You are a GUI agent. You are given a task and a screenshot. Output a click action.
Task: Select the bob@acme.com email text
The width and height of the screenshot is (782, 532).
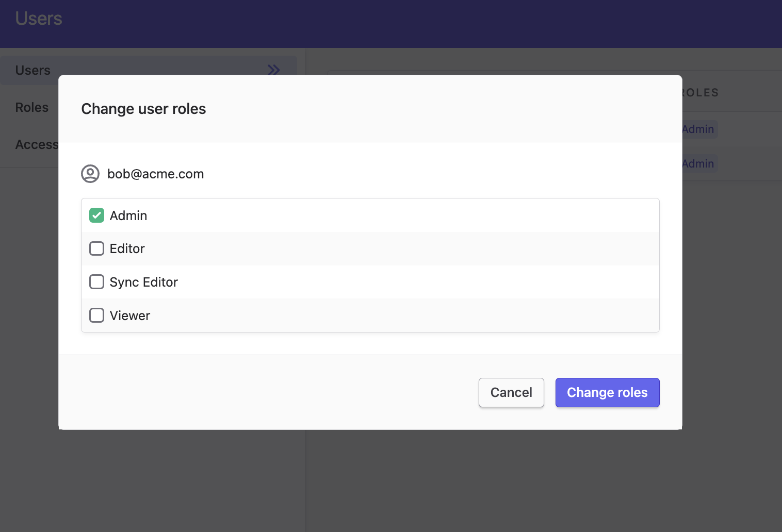[x=155, y=174]
